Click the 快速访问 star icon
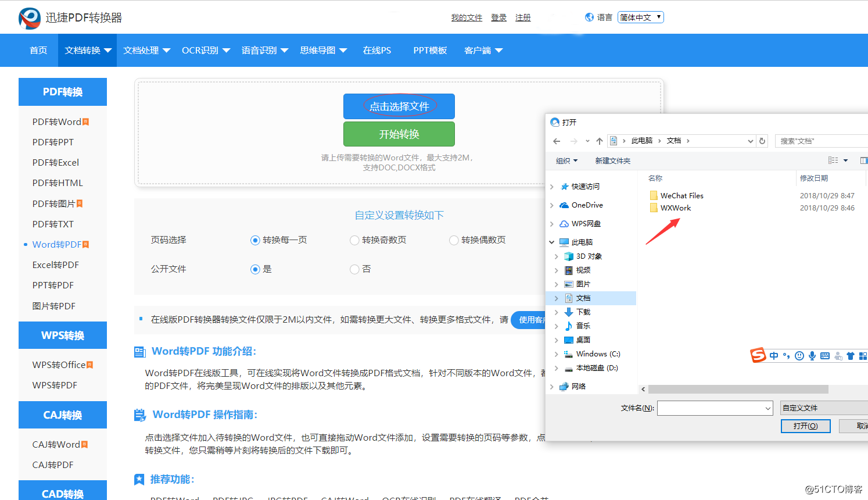This screenshot has height=500, width=868. 564,187
